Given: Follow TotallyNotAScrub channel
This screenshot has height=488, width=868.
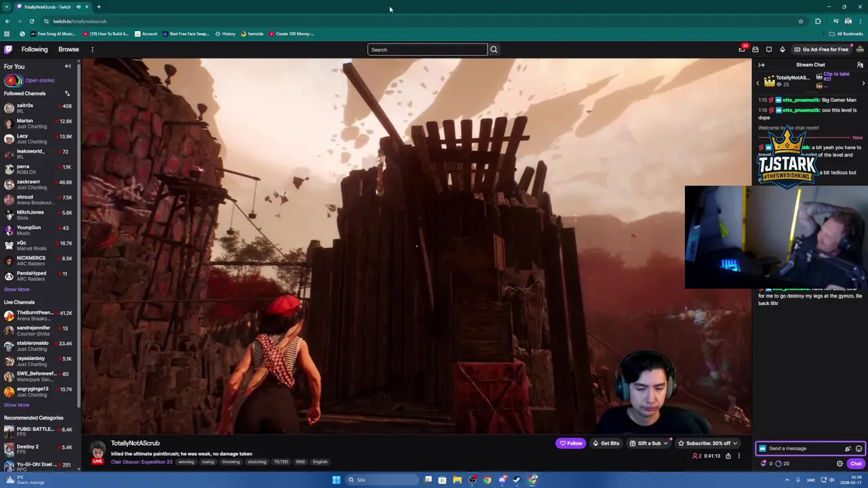Looking at the screenshot, I should [x=570, y=443].
